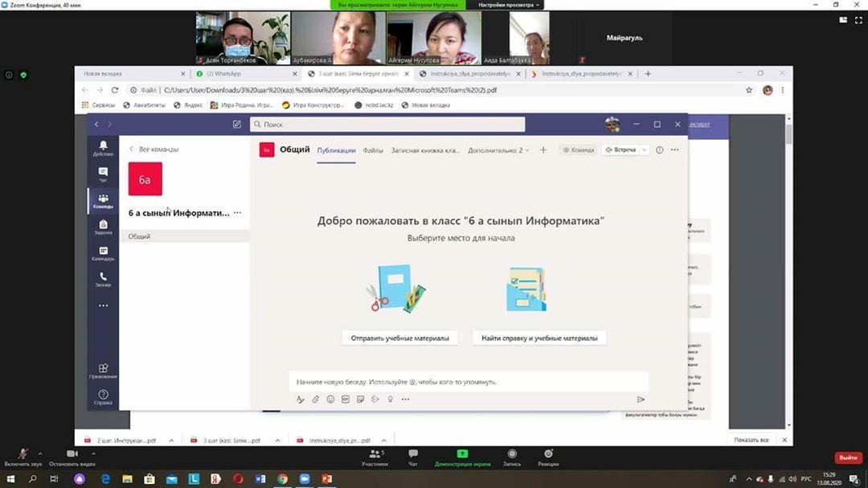This screenshot has height=488, width=868.
Task: Click the send message arrow icon
Action: [x=641, y=400]
